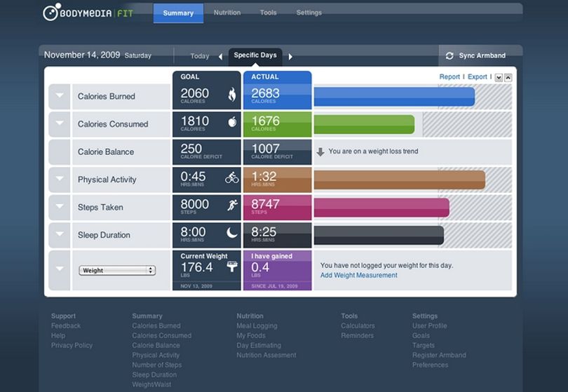This screenshot has height=392, width=568.
Task: Click the flame icon beside Calories Burned goal
Action: (x=232, y=94)
